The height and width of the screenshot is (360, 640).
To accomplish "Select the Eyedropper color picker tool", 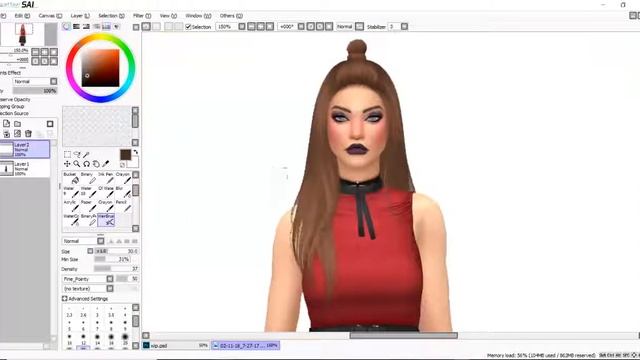I will pyautogui.click(x=106, y=164).
